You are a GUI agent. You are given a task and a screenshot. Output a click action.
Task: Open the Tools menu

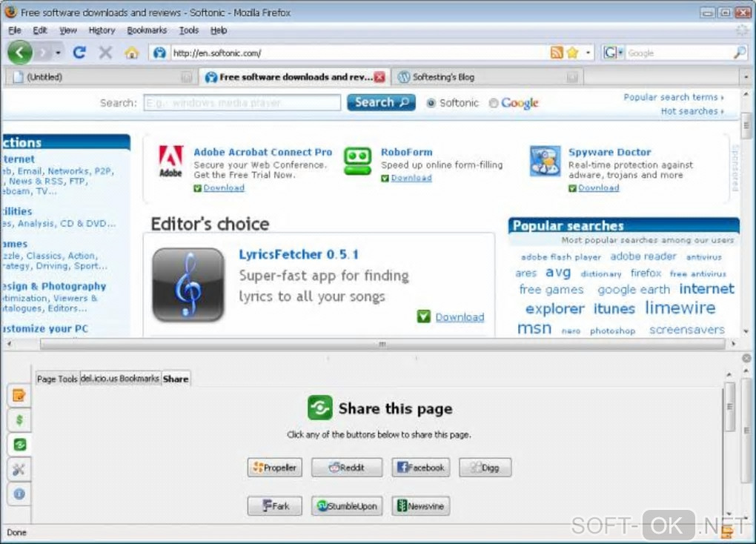[x=189, y=30]
